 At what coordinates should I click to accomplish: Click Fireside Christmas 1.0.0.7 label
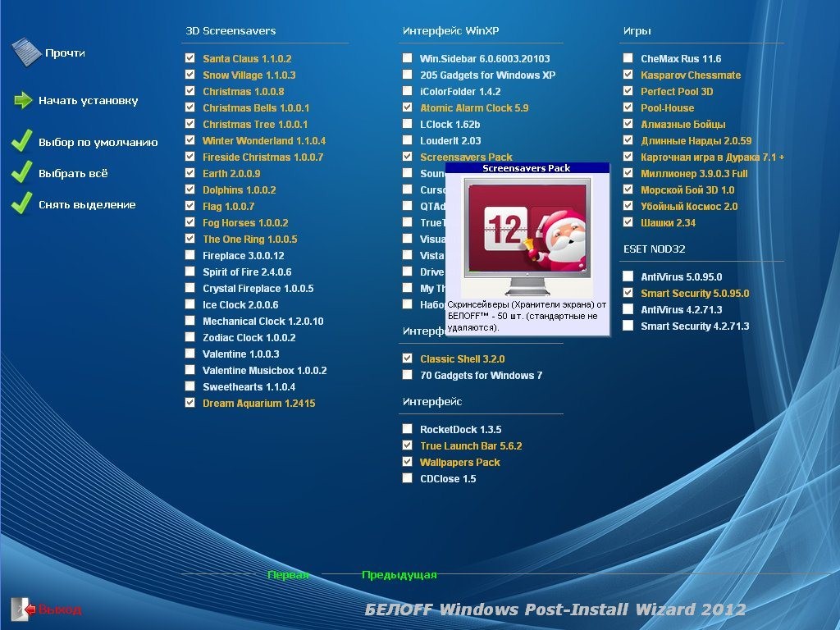pos(263,157)
